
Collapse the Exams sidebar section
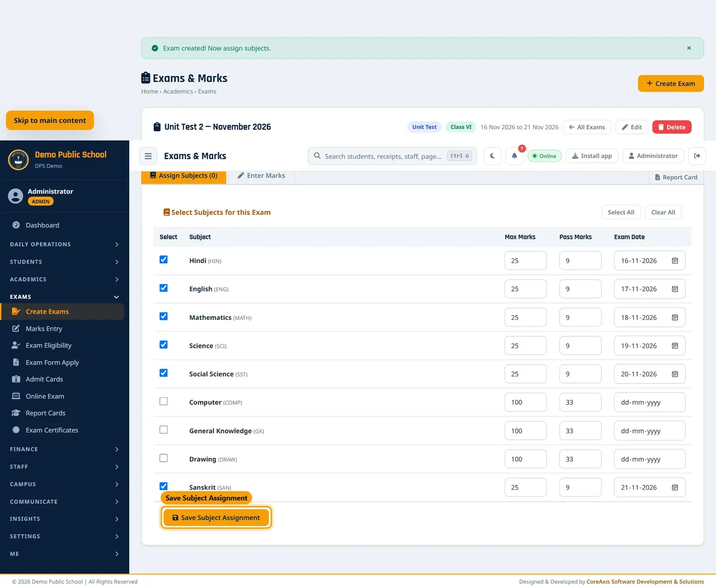65,297
